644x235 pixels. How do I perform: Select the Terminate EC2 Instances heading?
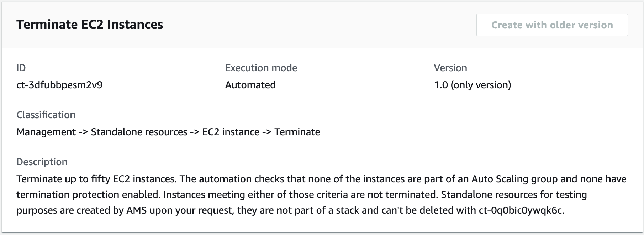click(x=90, y=25)
